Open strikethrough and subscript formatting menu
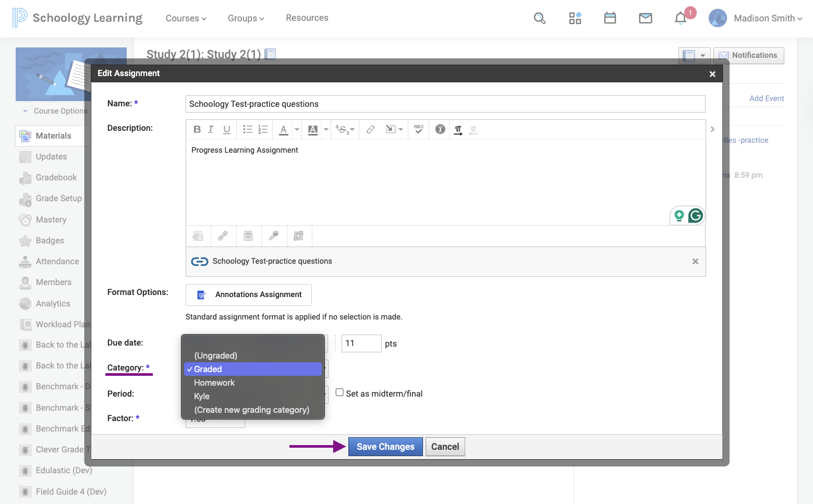 [345, 130]
